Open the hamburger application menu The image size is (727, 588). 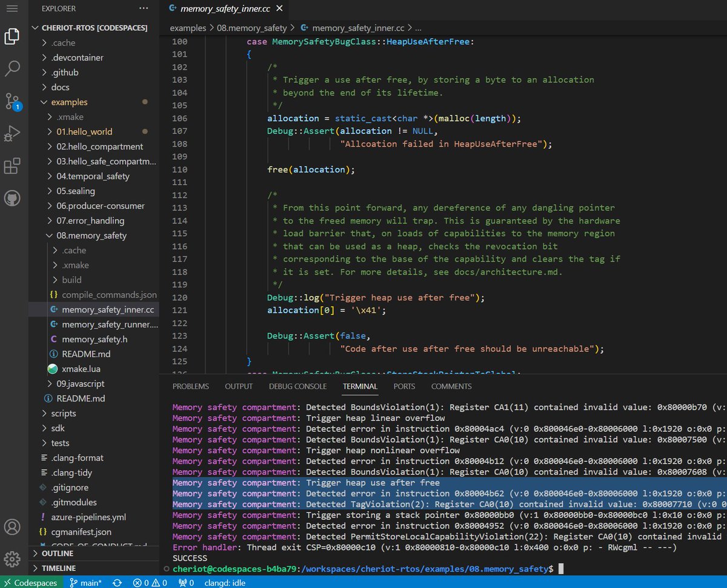click(12, 8)
